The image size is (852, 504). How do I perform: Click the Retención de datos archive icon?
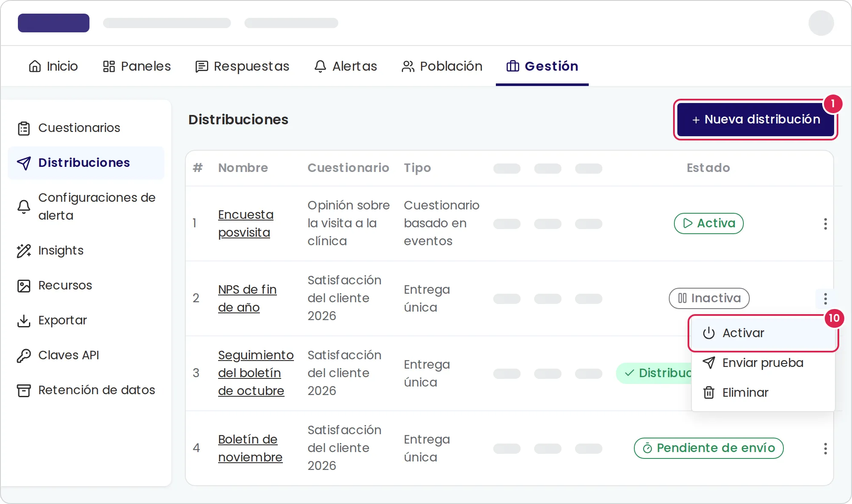point(24,390)
